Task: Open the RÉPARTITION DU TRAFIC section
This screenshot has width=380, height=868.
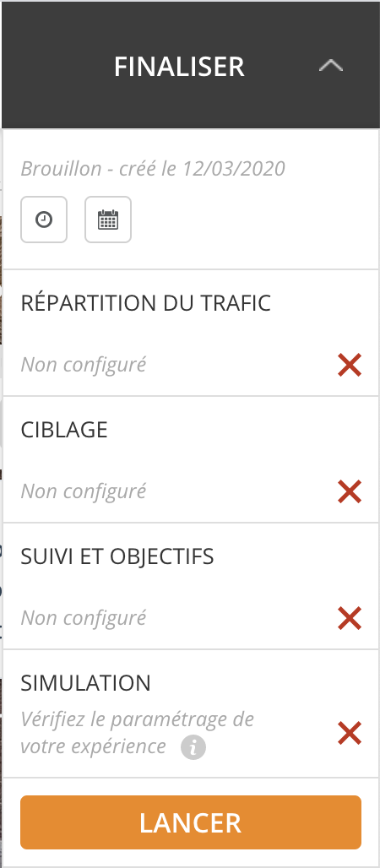Action: tap(191, 334)
